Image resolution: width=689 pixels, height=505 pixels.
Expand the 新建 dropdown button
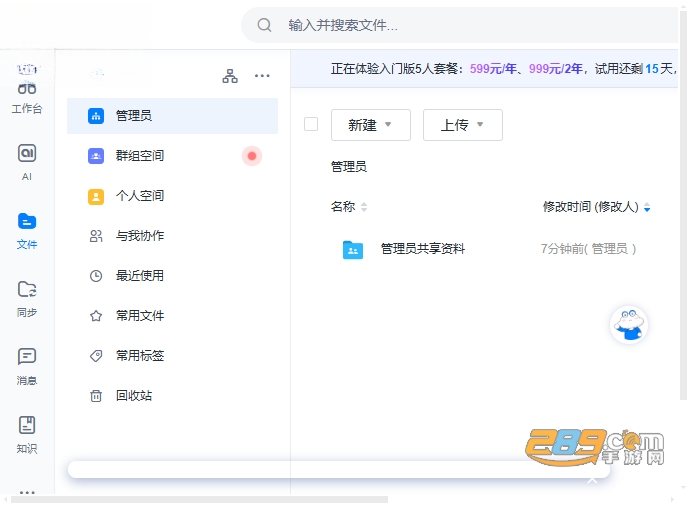tap(371, 125)
